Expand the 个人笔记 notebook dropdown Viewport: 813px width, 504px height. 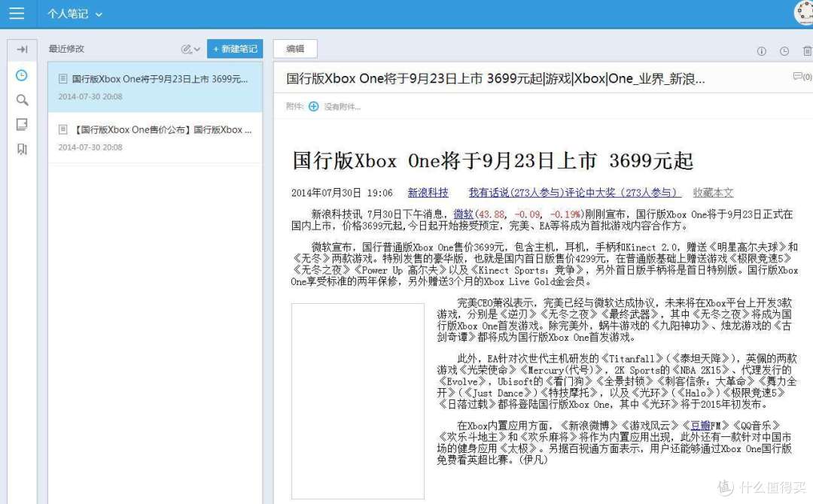75,14
